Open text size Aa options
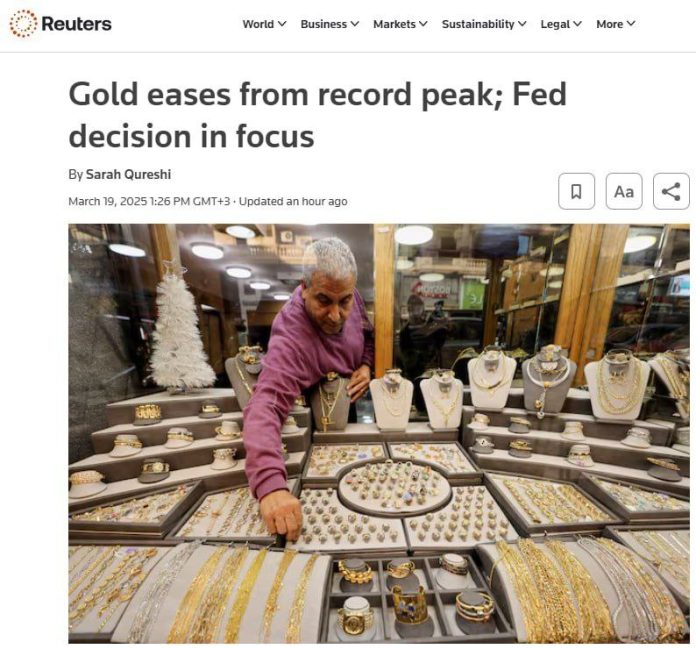 [x=624, y=191]
